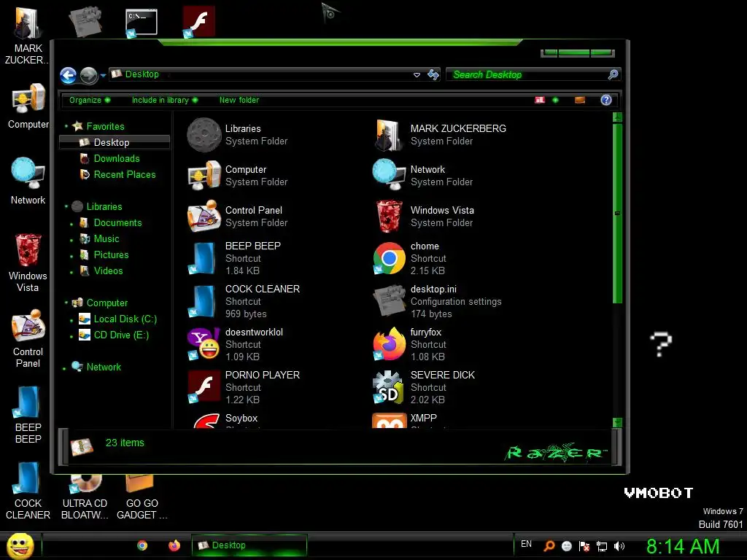The height and width of the screenshot is (560, 747).
Task: Click the New folder button
Action: pyautogui.click(x=239, y=100)
